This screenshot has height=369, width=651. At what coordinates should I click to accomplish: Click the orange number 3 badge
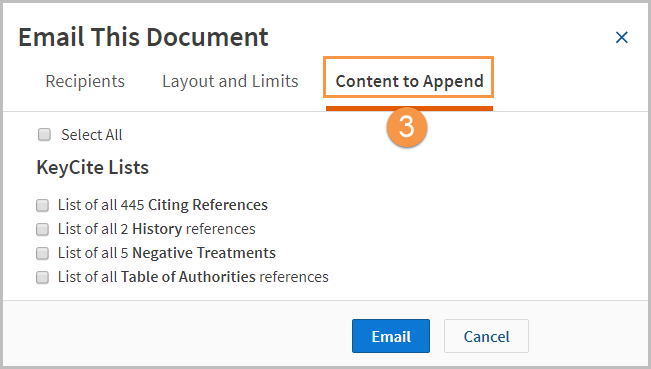coord(407,127)
